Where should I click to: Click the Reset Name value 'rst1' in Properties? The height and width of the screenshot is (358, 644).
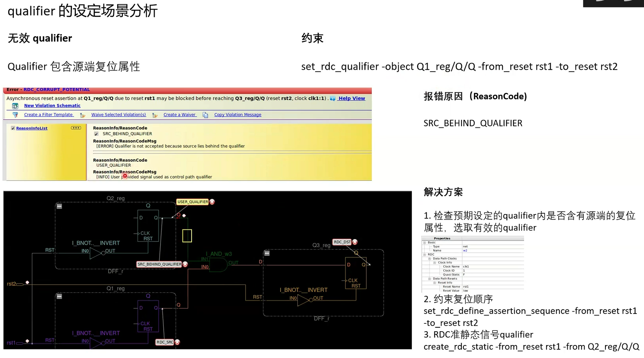pos(466,287)
